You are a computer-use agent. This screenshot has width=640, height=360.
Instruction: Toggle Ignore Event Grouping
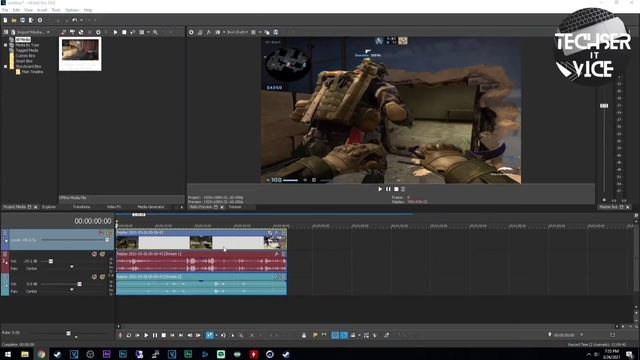pyautogui.click(x=375, y=335)
